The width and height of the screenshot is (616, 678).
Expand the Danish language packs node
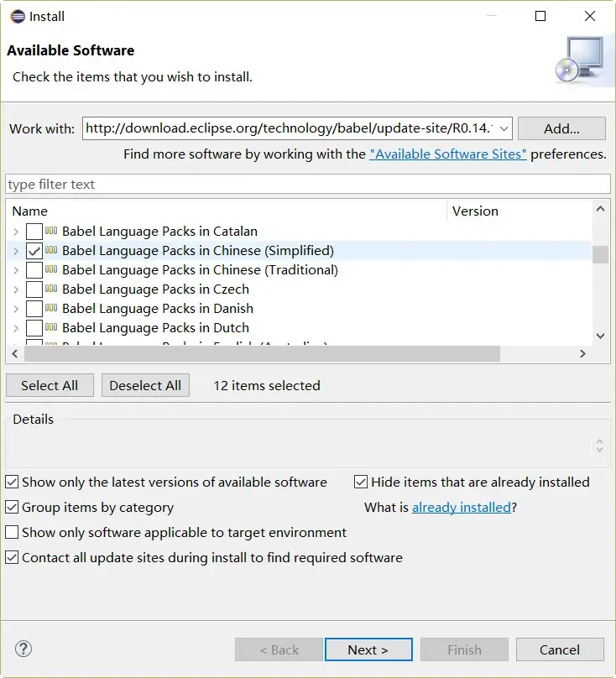[x=16, y=309]
